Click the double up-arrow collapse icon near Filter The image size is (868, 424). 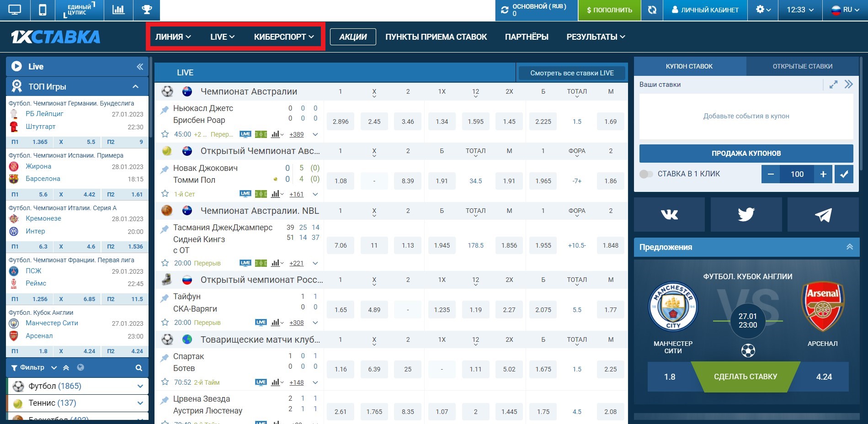66,367
